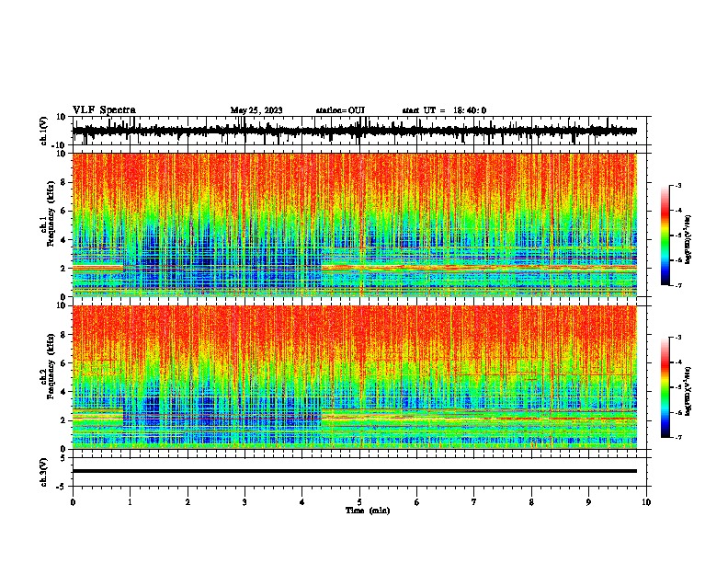
Task: Click time axis tick label "3"
Action: [245, 502]
